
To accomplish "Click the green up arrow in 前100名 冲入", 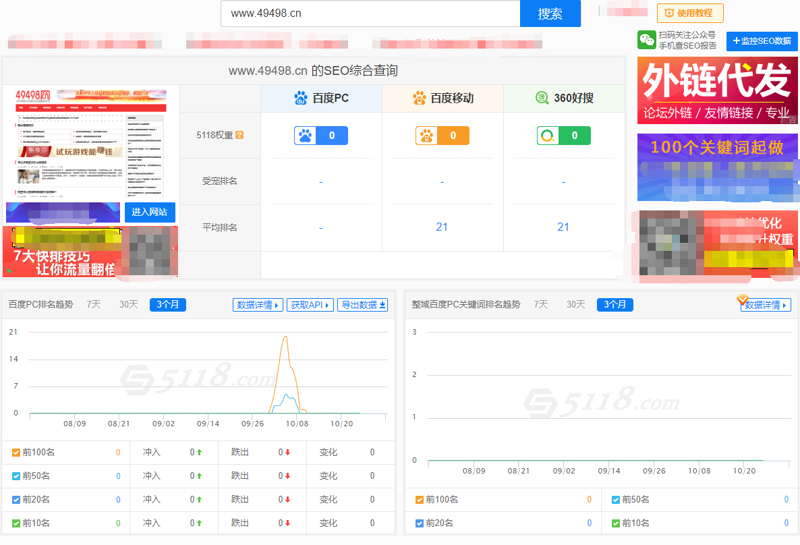I will pos(199,452).
